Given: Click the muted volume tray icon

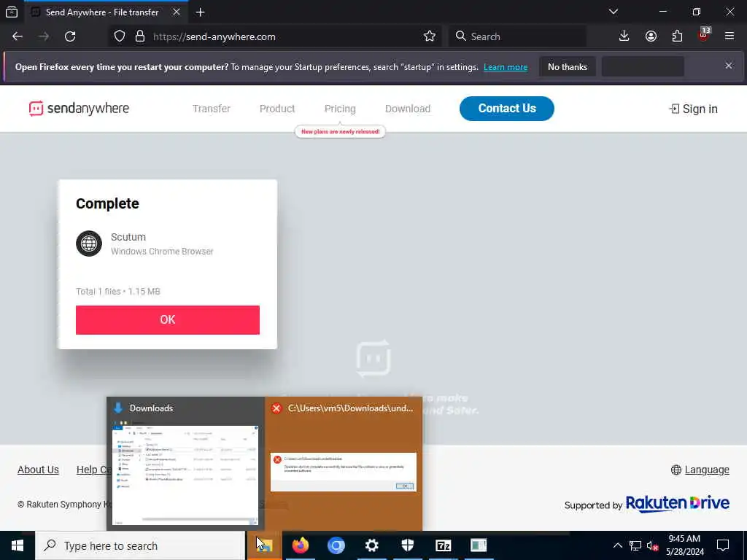Looking at the screenshot, I should [652, 545].
